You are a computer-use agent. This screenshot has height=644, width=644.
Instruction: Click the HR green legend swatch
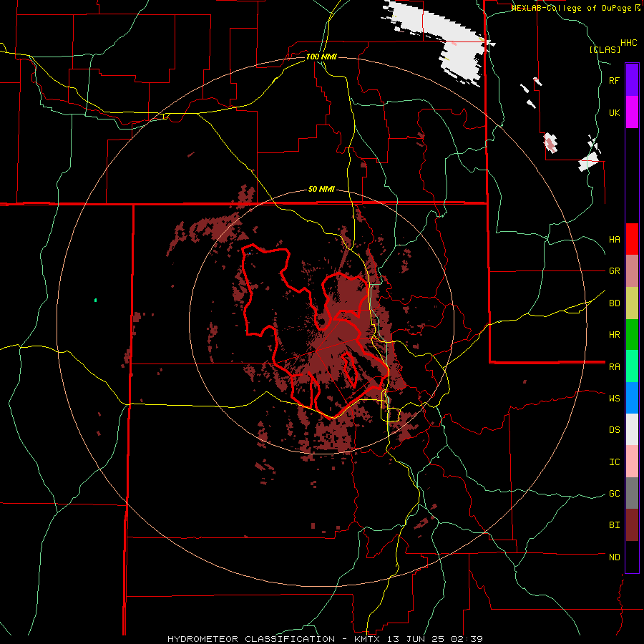click(x=632, y=335)
